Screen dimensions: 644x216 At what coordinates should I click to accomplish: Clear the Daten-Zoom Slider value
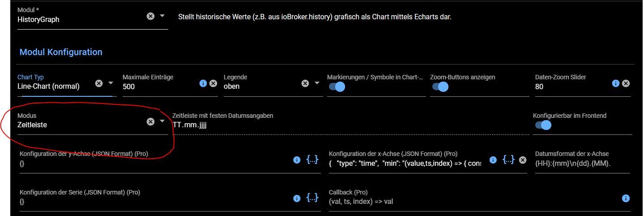[626, 83]
